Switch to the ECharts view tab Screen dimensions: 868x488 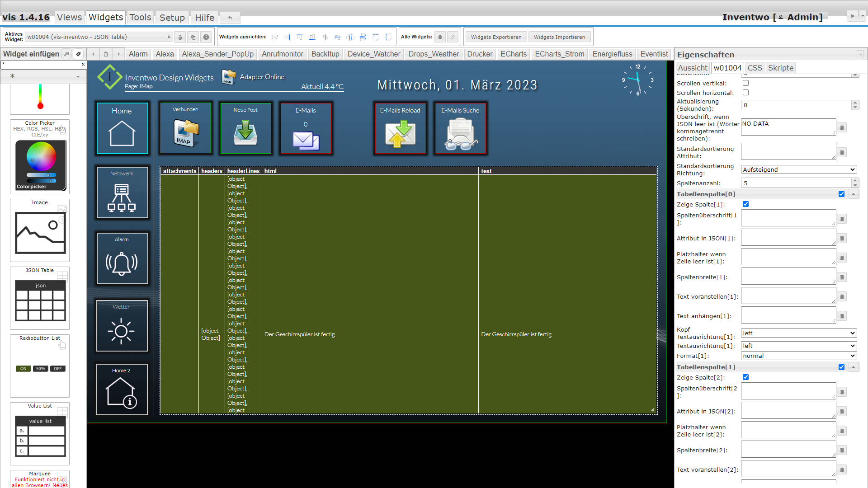514,54
